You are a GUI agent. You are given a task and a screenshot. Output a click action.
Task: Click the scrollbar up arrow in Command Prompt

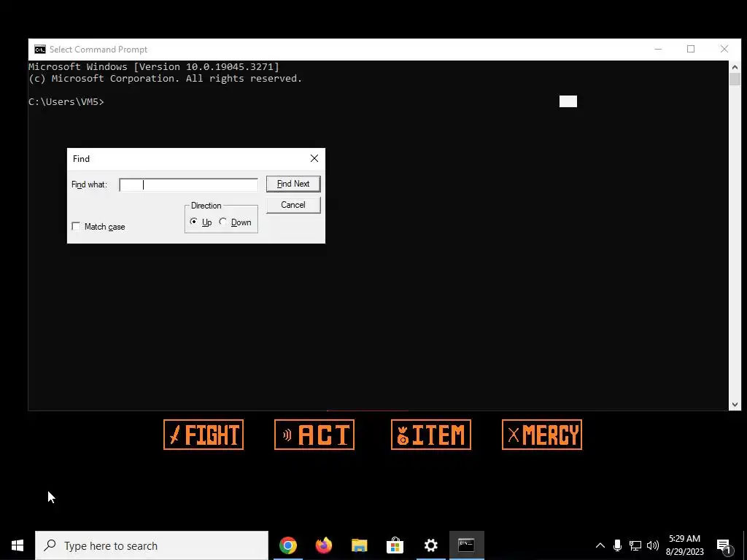(735, 67)
